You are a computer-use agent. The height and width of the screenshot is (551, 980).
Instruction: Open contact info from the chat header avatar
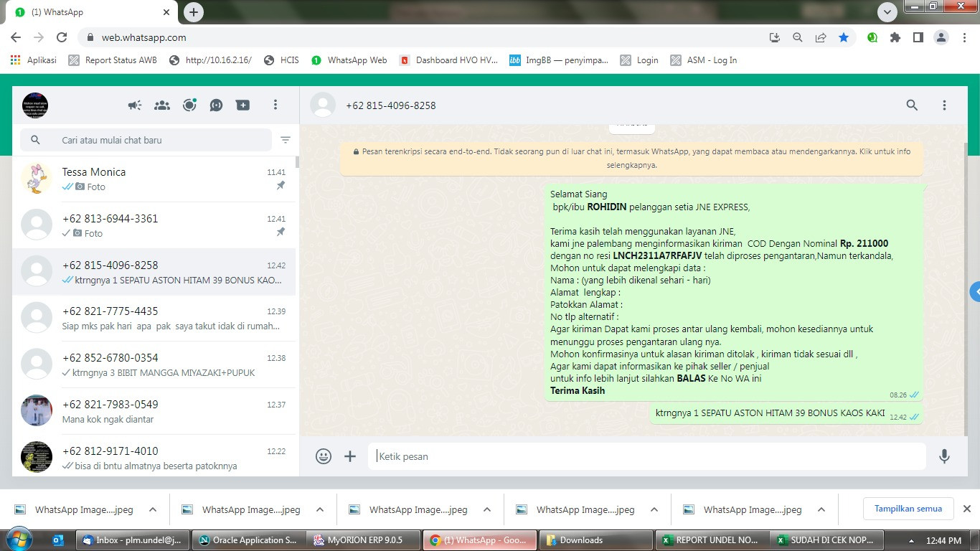[323, 105]
